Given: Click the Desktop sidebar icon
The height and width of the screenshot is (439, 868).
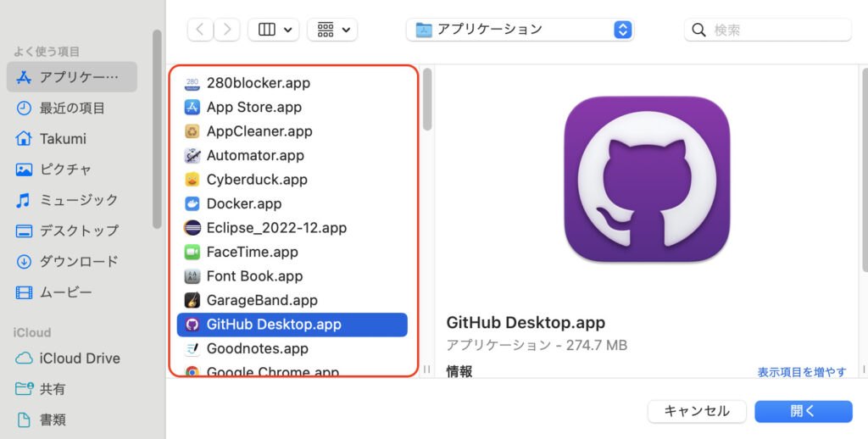Looking at the screenshot, I should pos(24,231).
